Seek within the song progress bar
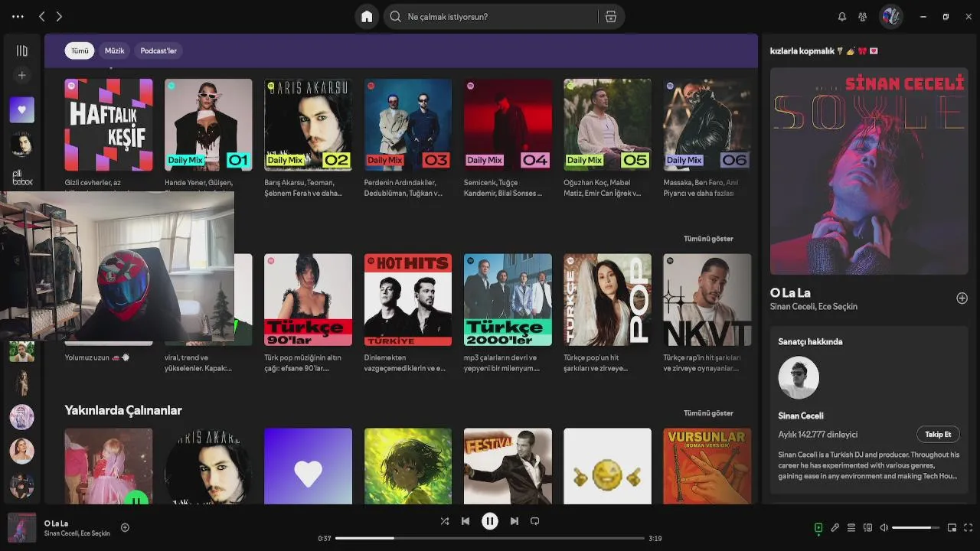980x551 pixels. tap(490, 538)
